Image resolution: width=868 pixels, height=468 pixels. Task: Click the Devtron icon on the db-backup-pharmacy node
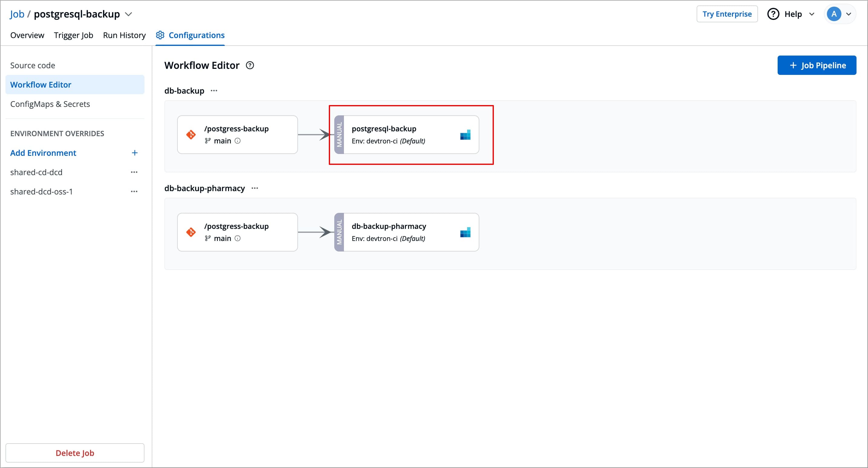(x=465, y=232)
